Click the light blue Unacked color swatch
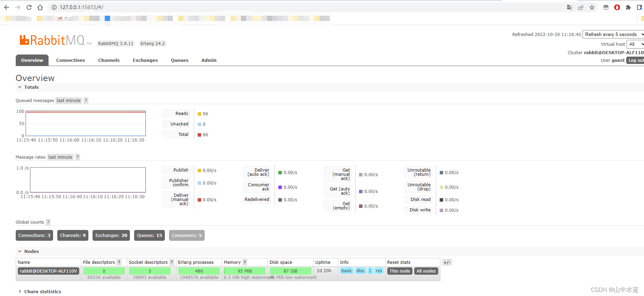This screenshot has width=644, height=296. (199, 124)
